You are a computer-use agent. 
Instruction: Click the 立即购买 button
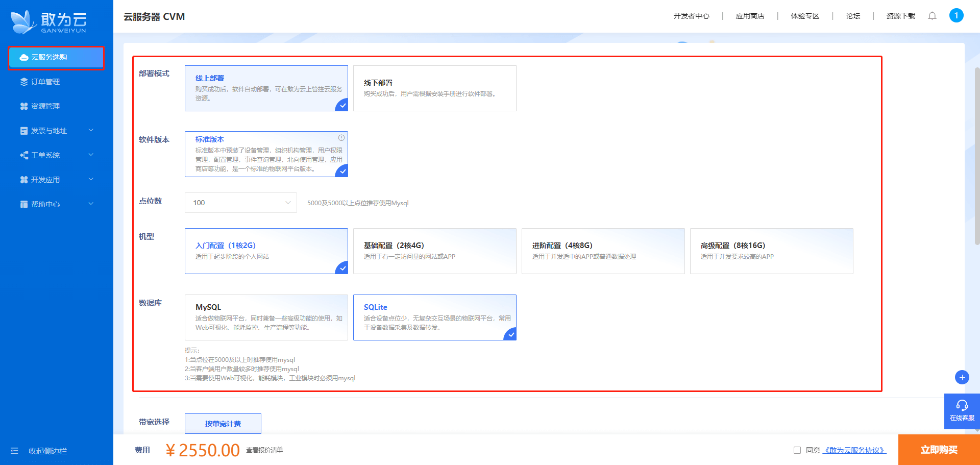[x=939, y=450]
